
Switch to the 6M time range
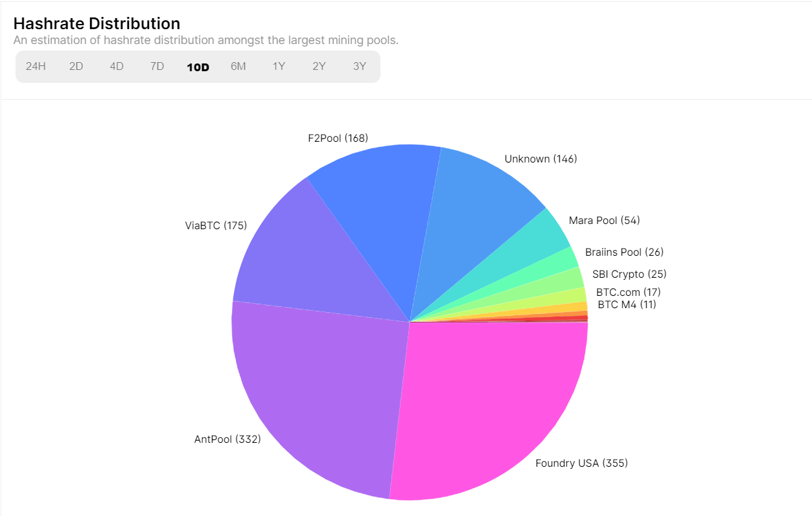[238, 67]
